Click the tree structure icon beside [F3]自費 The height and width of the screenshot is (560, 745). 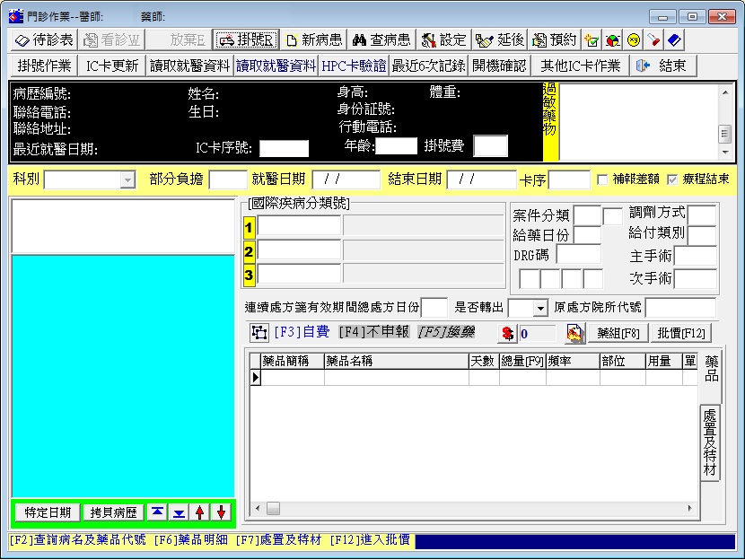pyautogui.click(x=259, y=333)
